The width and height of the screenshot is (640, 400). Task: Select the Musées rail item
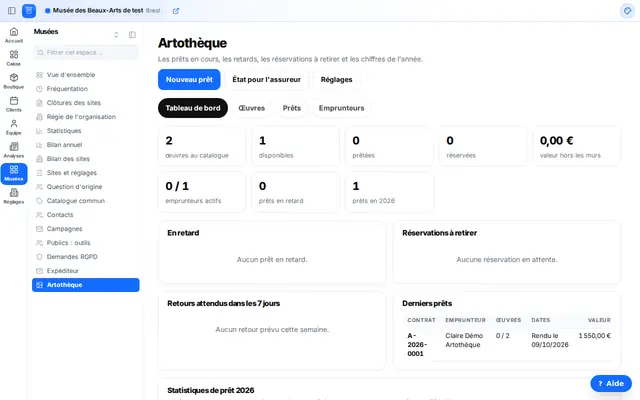(14, 173)
